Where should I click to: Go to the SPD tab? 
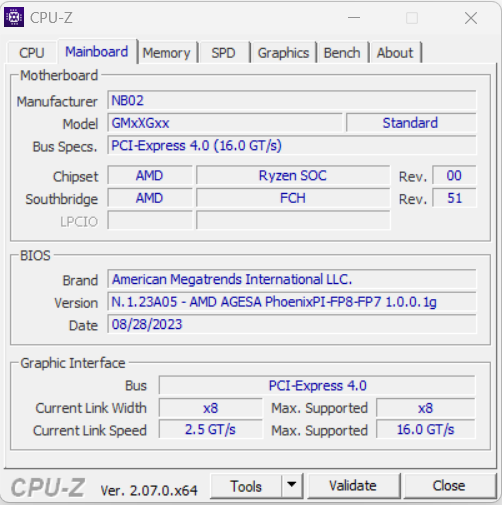pyautogui.click(x=224, y=53)
